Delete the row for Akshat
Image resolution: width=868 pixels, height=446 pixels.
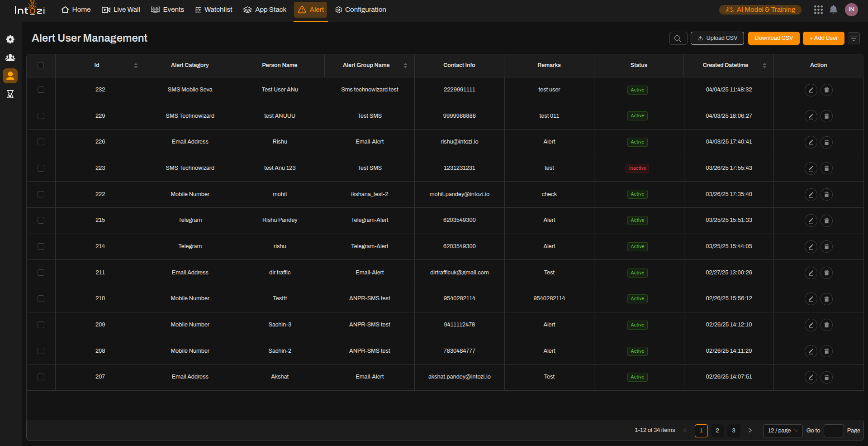[826, 377]
